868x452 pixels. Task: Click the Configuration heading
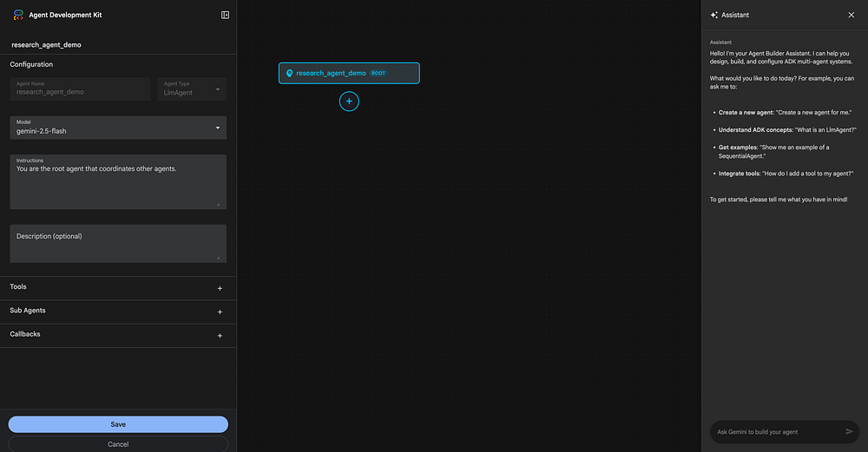(31, 64)
